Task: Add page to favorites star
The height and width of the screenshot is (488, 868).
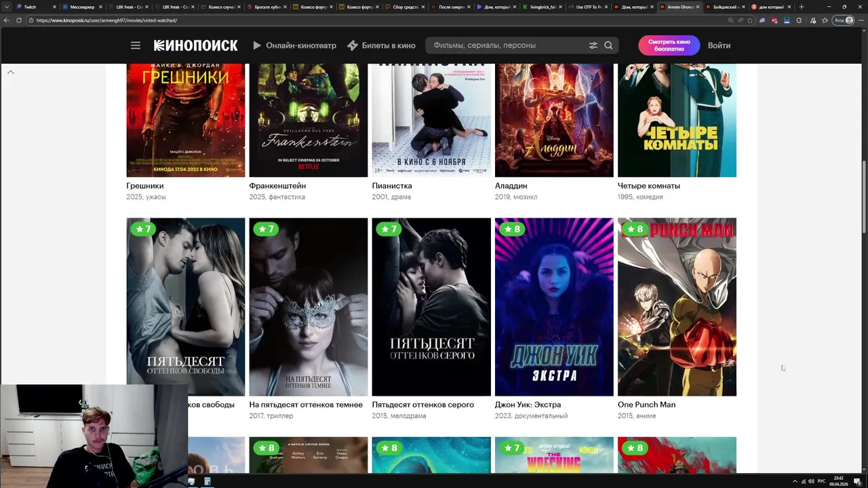Action: (x=749, y=20)
